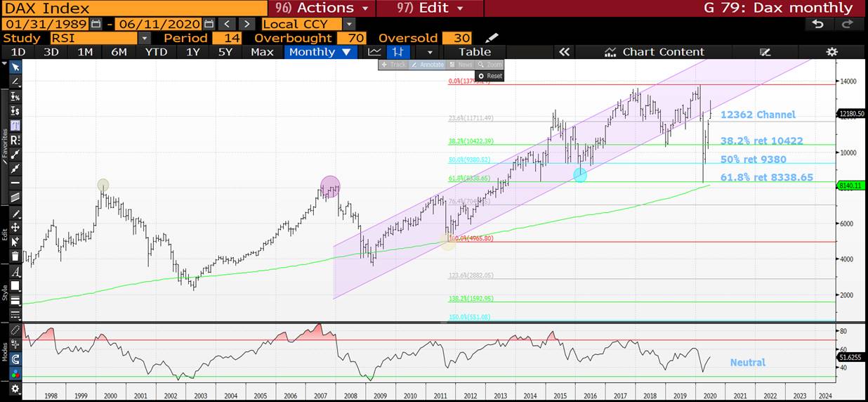Toggle Annotate mode
Image resolution: width=868 pixels, height=402 pixels.
428,65
